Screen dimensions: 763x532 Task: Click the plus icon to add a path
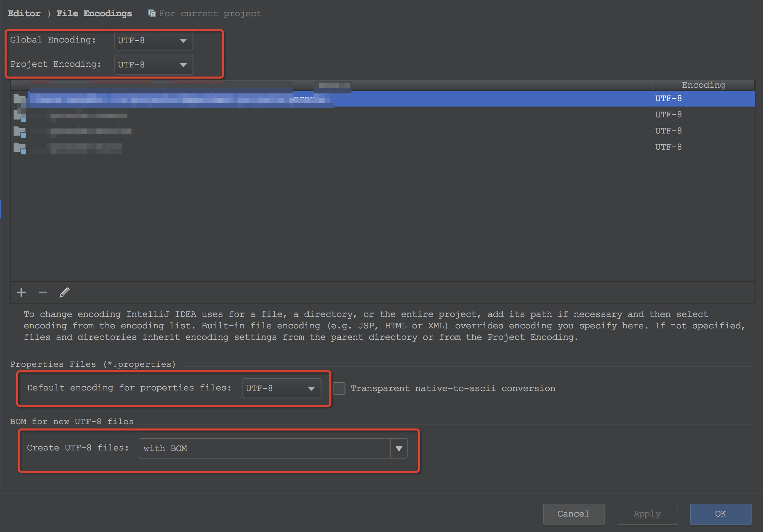(x=21, y=292)
